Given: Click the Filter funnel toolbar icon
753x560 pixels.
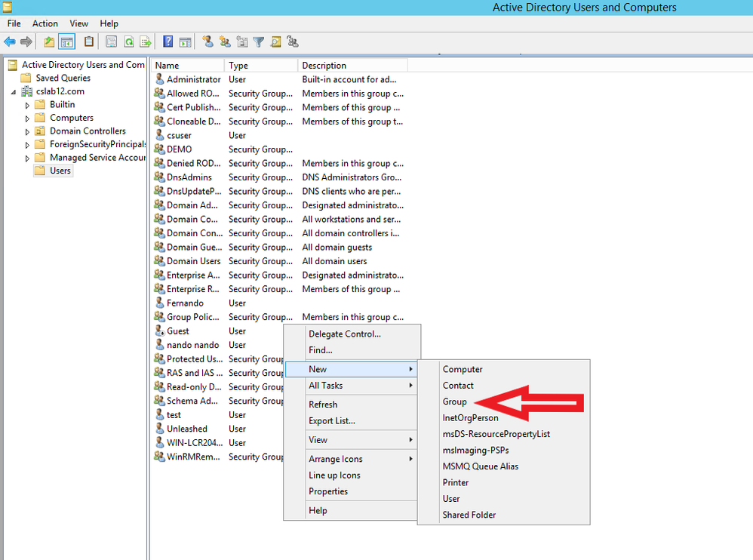Looking at the screenshot, I should (259, 42).
